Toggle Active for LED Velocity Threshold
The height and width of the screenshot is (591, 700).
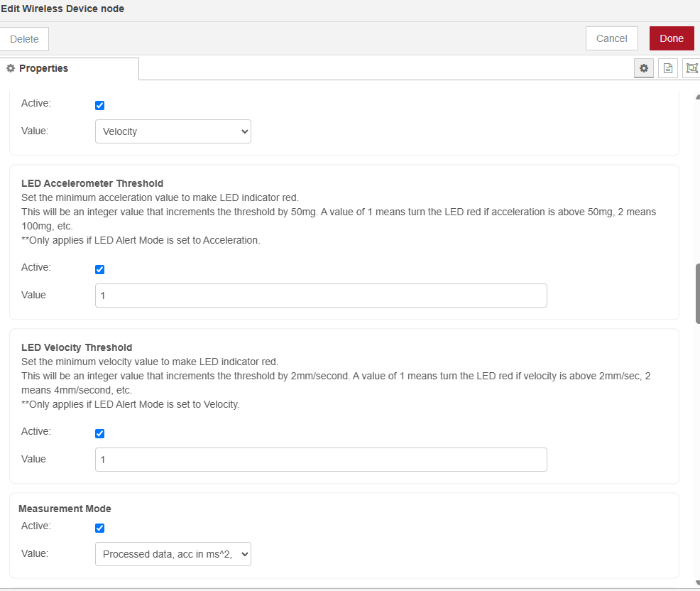coord(99,433)
